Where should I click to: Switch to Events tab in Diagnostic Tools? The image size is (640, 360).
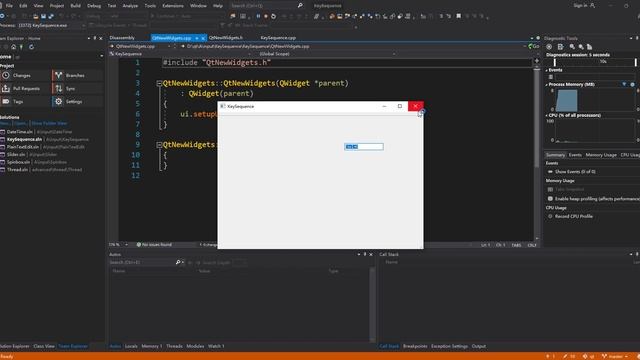pos(575,155)
